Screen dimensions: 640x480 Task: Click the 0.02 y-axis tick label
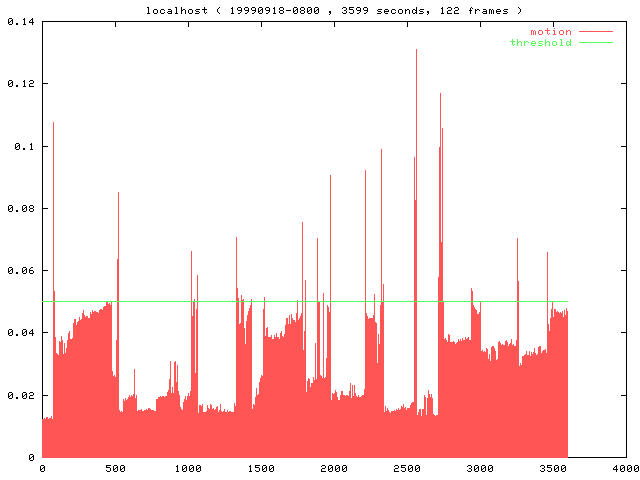coord(20,395)
